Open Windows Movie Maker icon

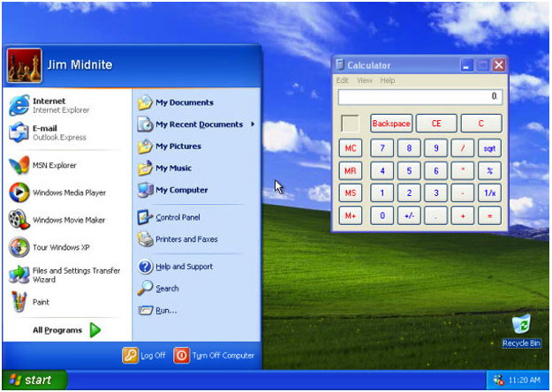tap(19, 220)
